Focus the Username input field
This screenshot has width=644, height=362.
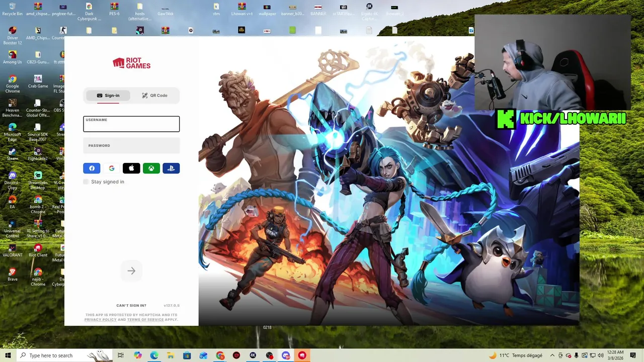[131, 124]
